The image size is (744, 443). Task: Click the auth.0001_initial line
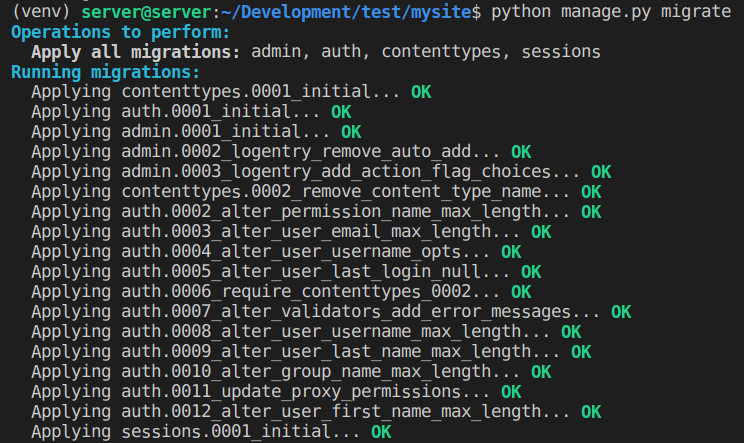[x=191, y=112]
